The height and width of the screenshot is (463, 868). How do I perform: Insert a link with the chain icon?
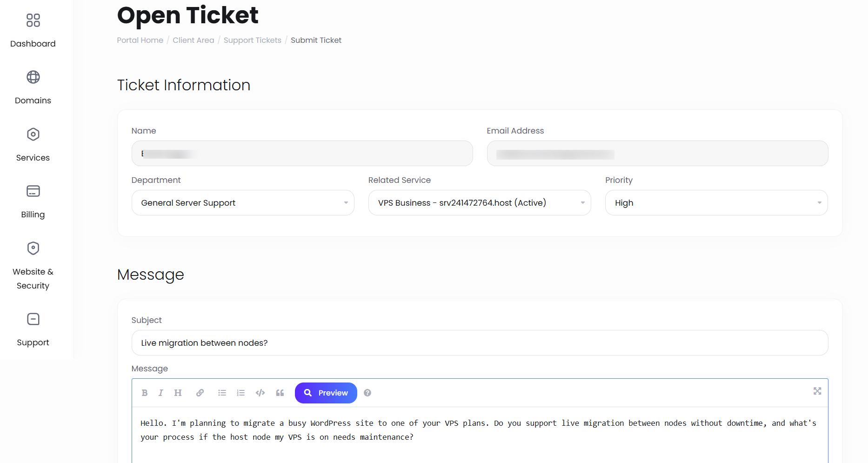click(x=200, y=393)
